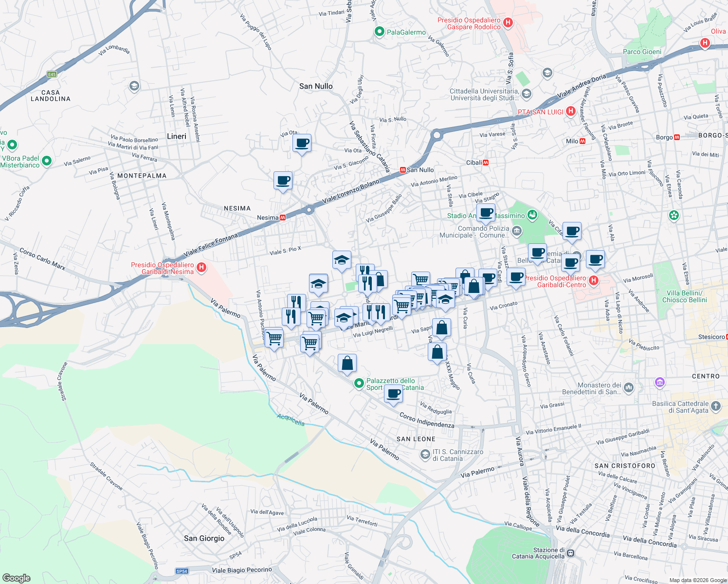Open the hospital marker near Garibaldi-Centro
Image resolution: width=728 pixels, height=584 pixels.
(x=594, y=280)
